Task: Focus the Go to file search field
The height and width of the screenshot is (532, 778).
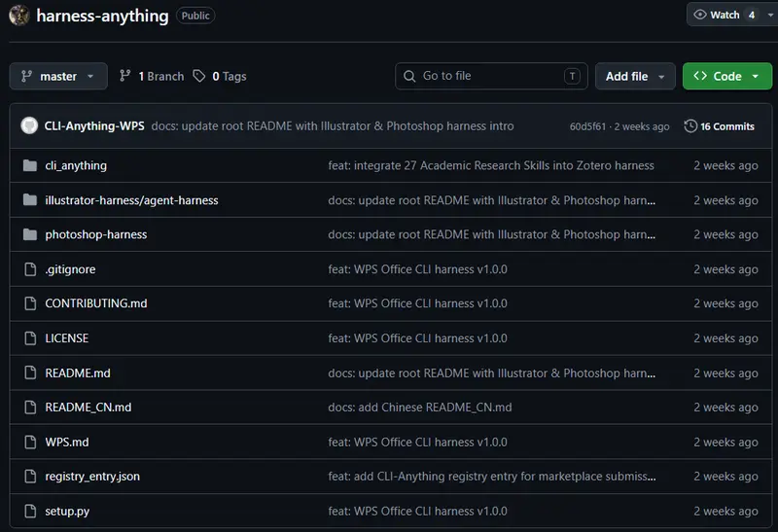Action: pos(491,76)
